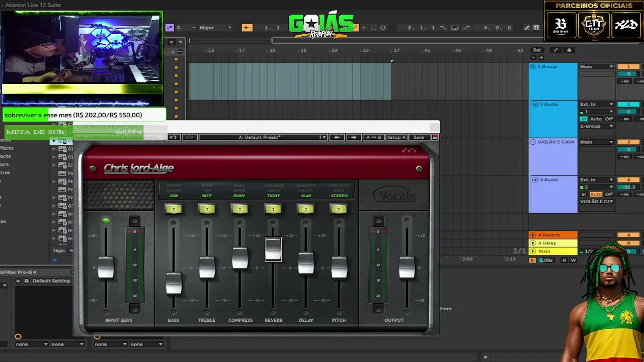Collapse the 1 Group track fold button
This screenshot has width=644, height=362.
[x=533, y=67]
